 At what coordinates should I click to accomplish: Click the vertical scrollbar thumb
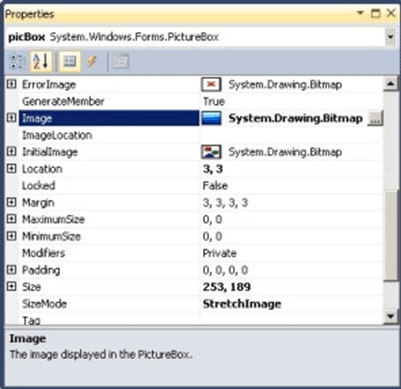pos(390,237)
